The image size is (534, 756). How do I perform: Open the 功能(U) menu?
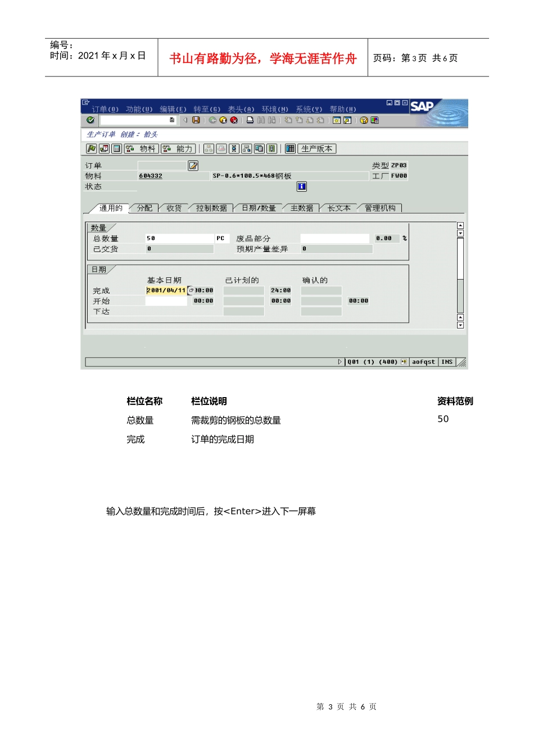(139, 109)
